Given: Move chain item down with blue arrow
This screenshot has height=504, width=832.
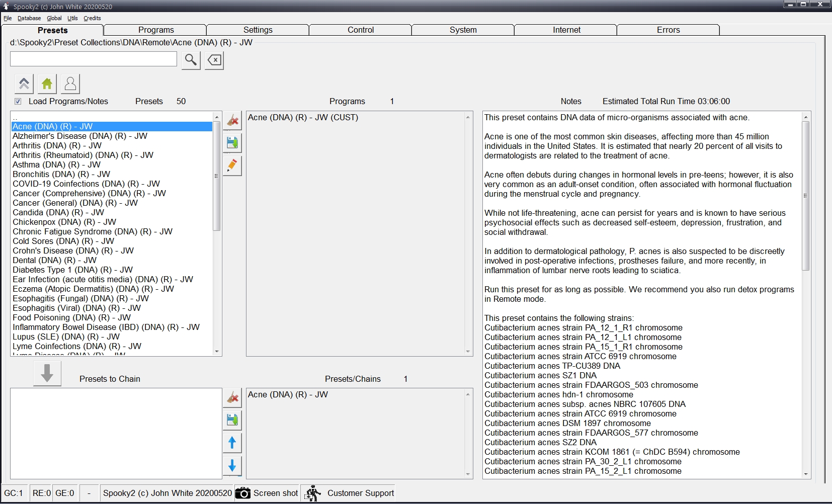Looking at the screenshot, I should pyautogui.click(x=232, y=465).
